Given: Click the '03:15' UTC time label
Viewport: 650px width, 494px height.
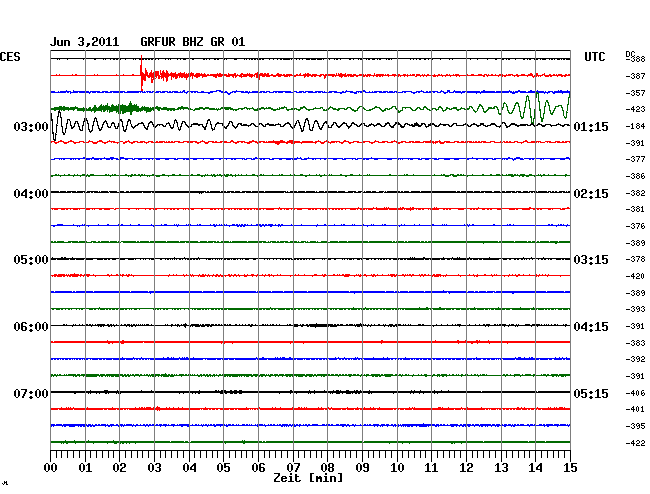Looking at the screenshot, I should click(x=591, y=260).
